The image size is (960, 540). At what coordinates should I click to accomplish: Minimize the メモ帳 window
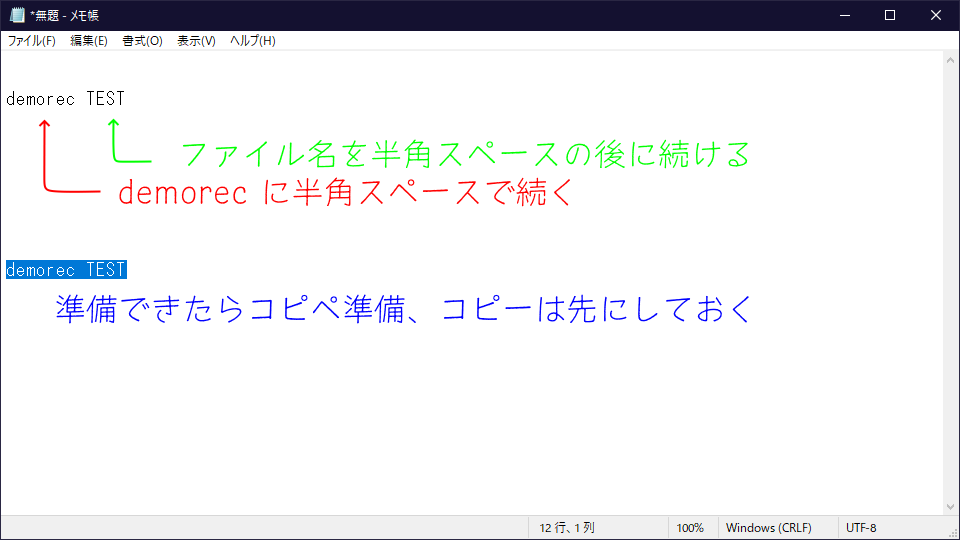tap(846, 15)
